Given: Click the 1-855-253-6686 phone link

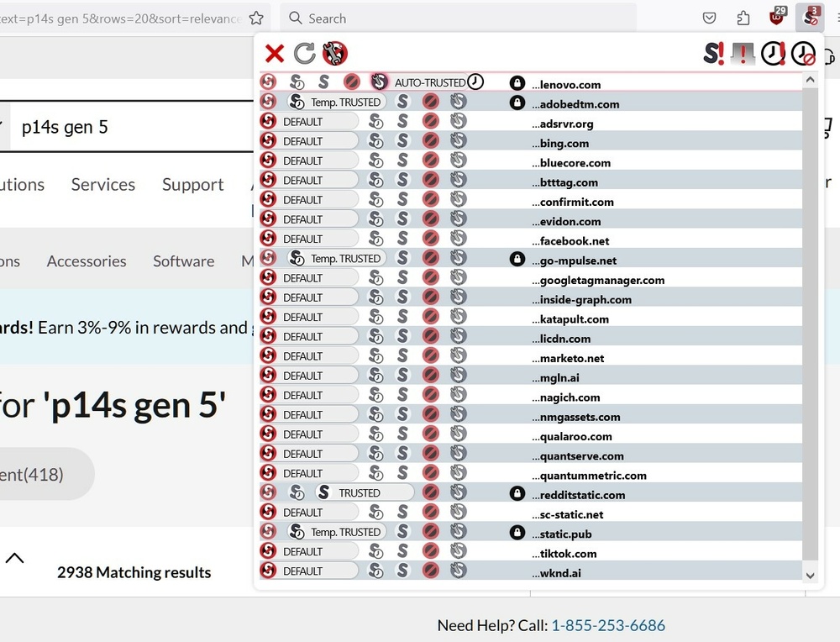Looking at the screenshot, I should pos(607,625).
